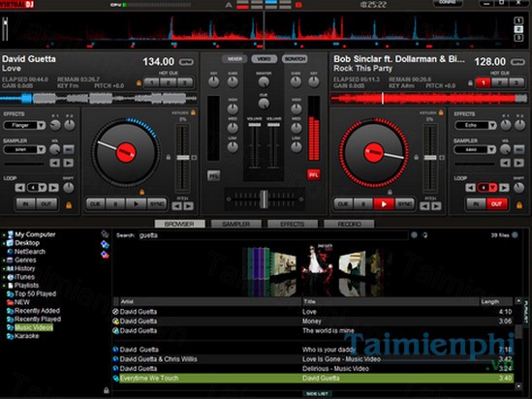The image size is (532, 399).
Task: Click REC button in left sampler
Action: [69, 149]
